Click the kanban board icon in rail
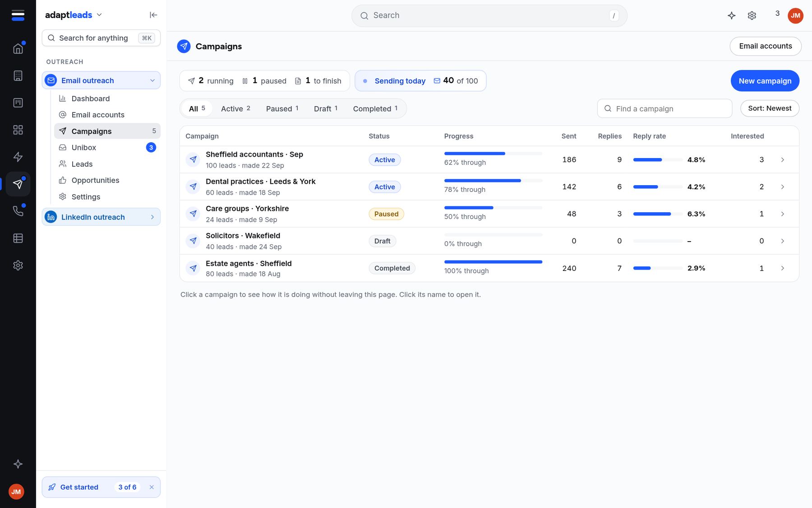The width and height of the screenshot is (812, 508). point(18,103)
